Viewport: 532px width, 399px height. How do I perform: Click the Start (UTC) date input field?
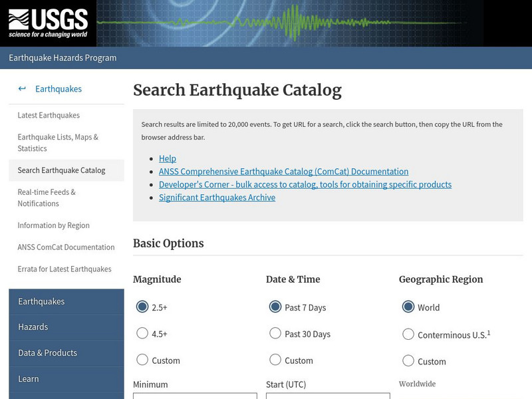(327, 397)
